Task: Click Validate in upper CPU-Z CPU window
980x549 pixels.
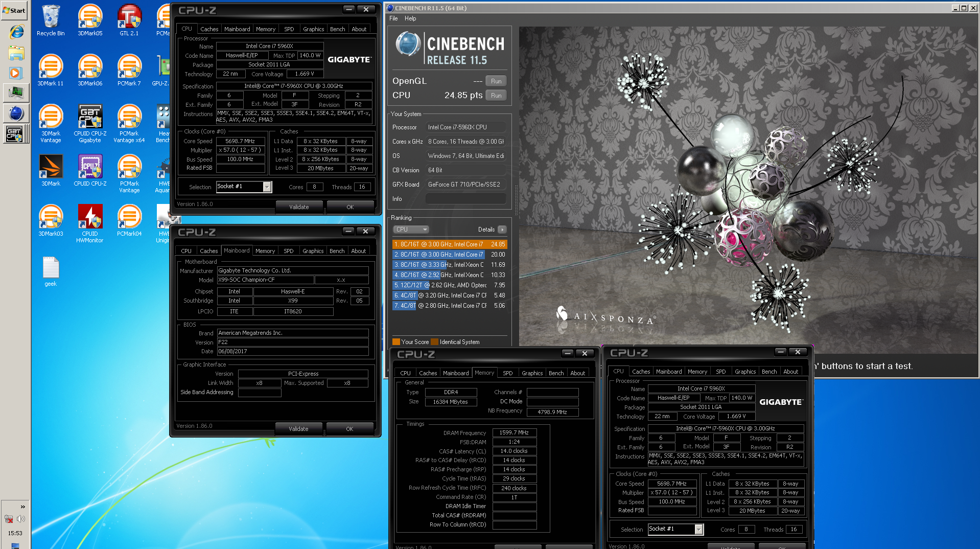Action: 299,207
